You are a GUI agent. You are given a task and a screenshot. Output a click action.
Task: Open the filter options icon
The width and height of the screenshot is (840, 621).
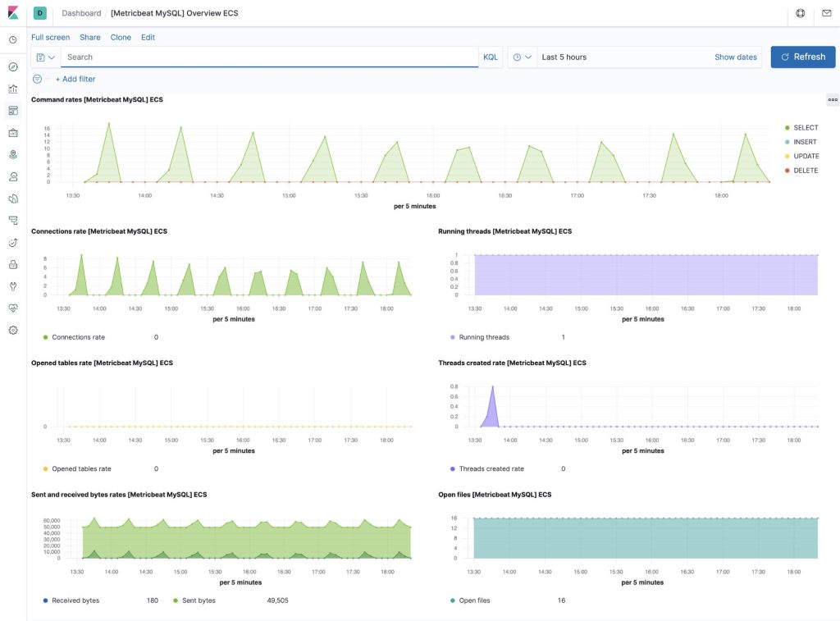click(37, 79)
